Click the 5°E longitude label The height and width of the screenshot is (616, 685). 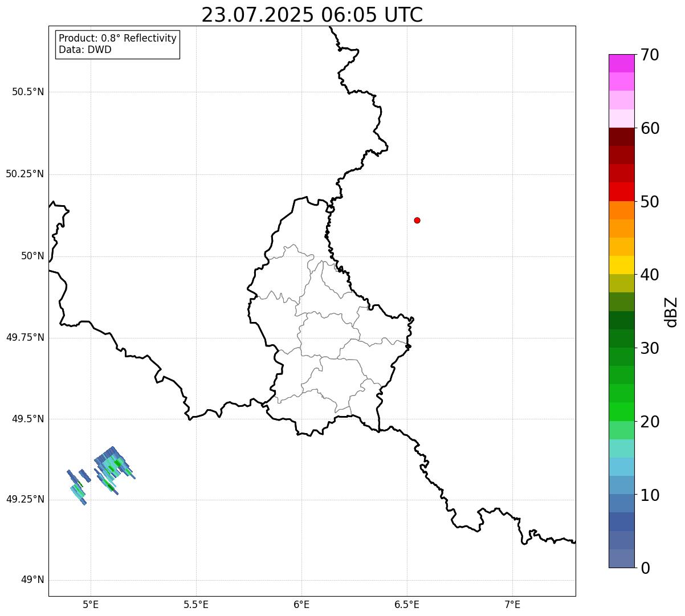91,604
